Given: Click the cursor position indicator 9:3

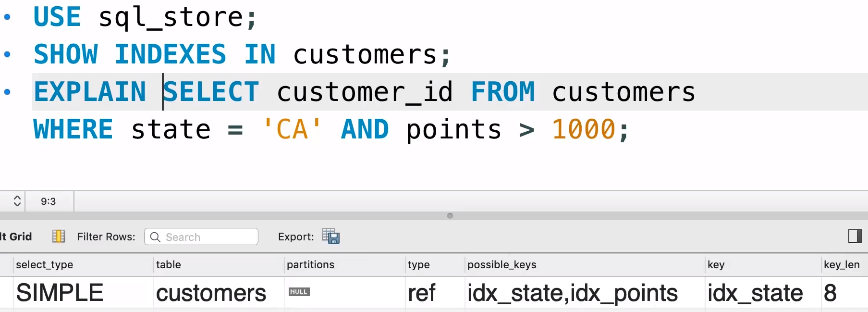Looking at the screenshot, I should click(x=48, y=201).
